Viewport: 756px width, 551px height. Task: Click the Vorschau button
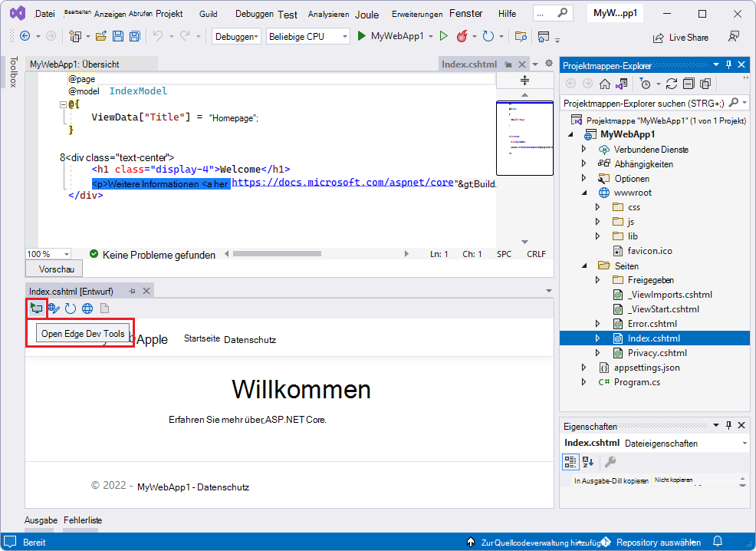tap(53, 268)
